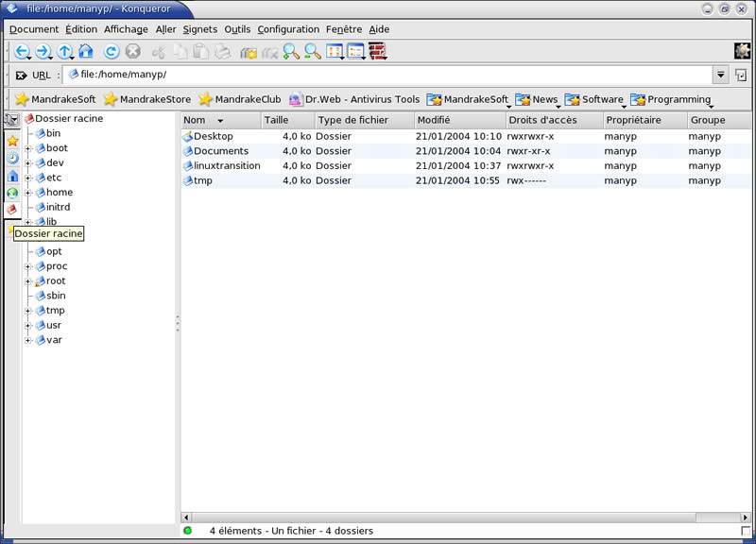
Task: Sort files by the Modifié column
Action: click(x=459, y=120)
